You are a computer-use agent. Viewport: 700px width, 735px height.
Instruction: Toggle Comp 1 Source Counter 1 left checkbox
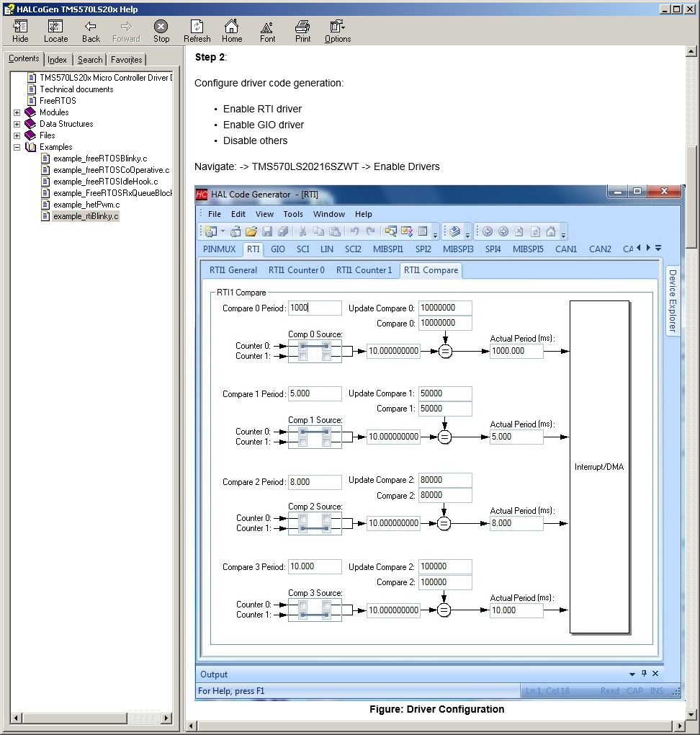(x=303, y=442)
